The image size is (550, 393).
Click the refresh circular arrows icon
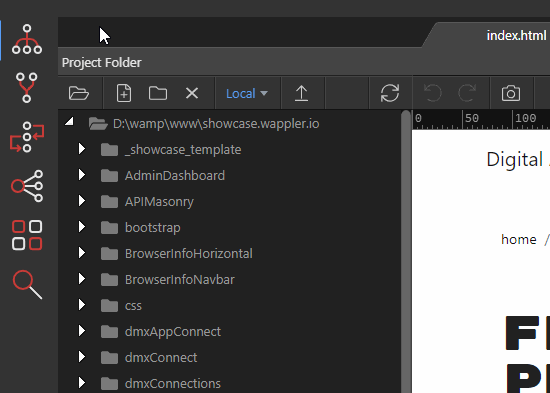click(390, 93)
